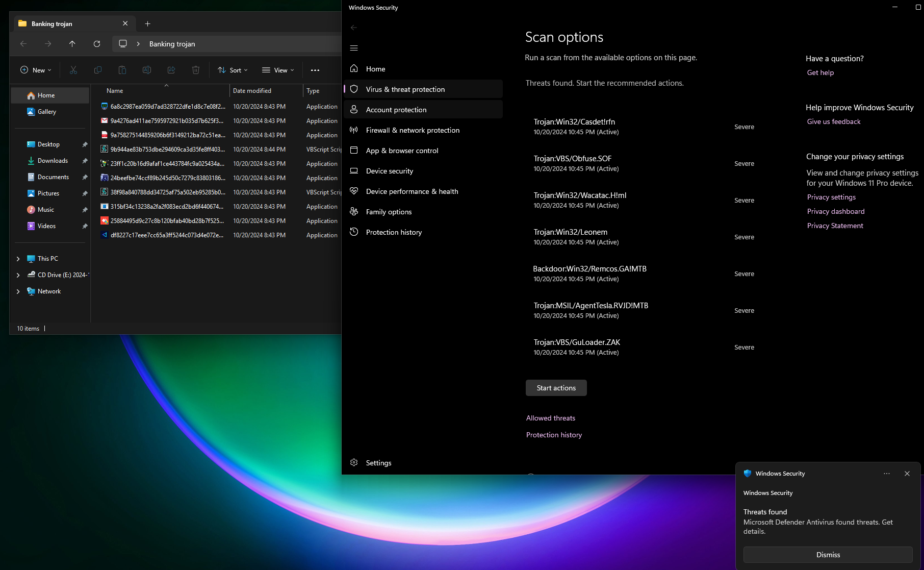The height and width of the screenshot is (570, 924).
Task: Click the Up arrow navigation icon
Action: coord(72,44)
